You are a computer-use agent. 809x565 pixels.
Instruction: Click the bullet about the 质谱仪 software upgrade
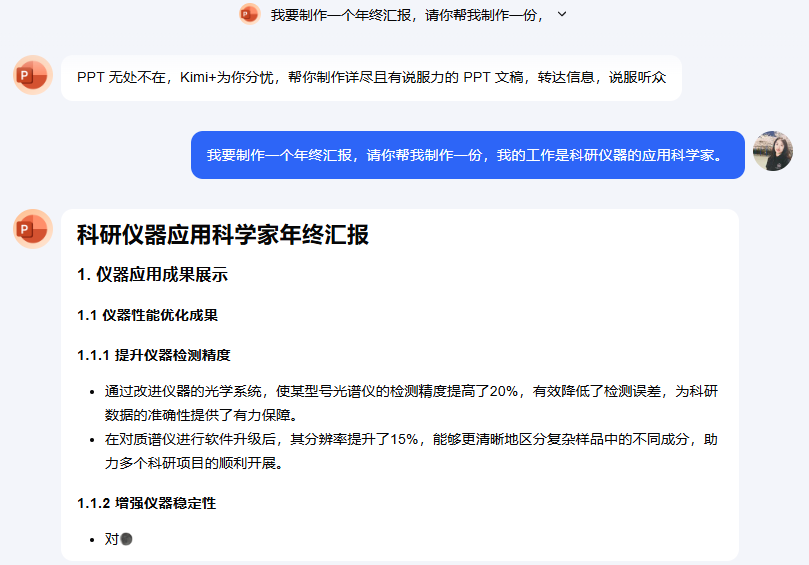[x=410, y=451]
